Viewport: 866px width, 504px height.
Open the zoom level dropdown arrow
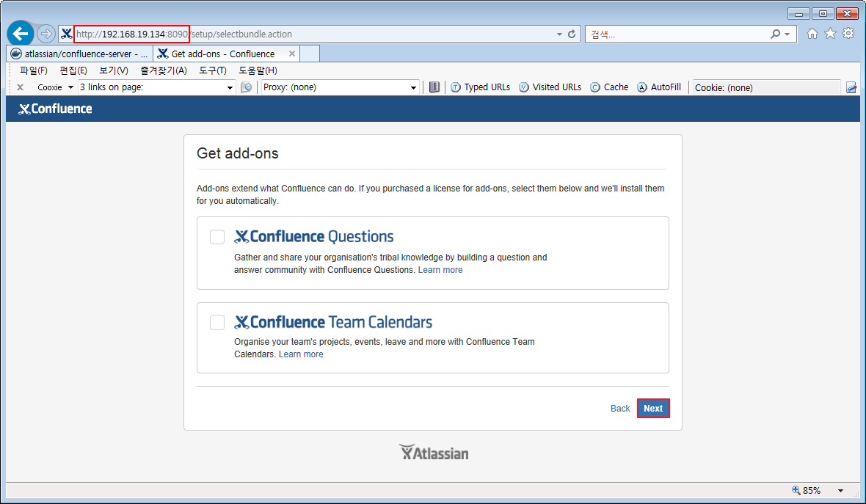(840, 490)
